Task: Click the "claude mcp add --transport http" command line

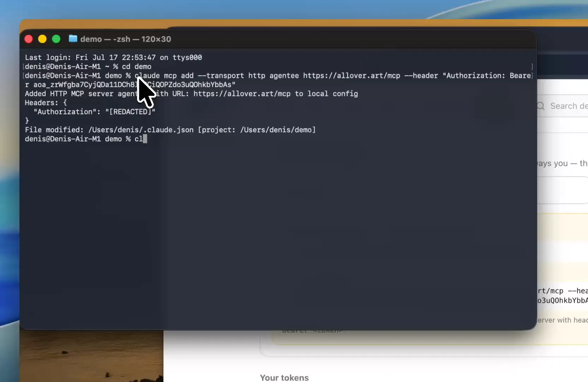Action: [278, 76]
